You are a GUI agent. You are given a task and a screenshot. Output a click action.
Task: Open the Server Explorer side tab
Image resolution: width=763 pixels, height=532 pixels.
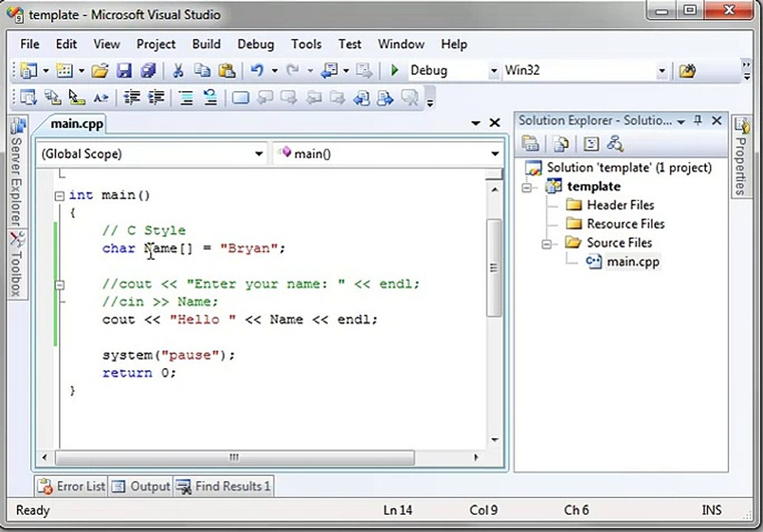pos(17,172)
